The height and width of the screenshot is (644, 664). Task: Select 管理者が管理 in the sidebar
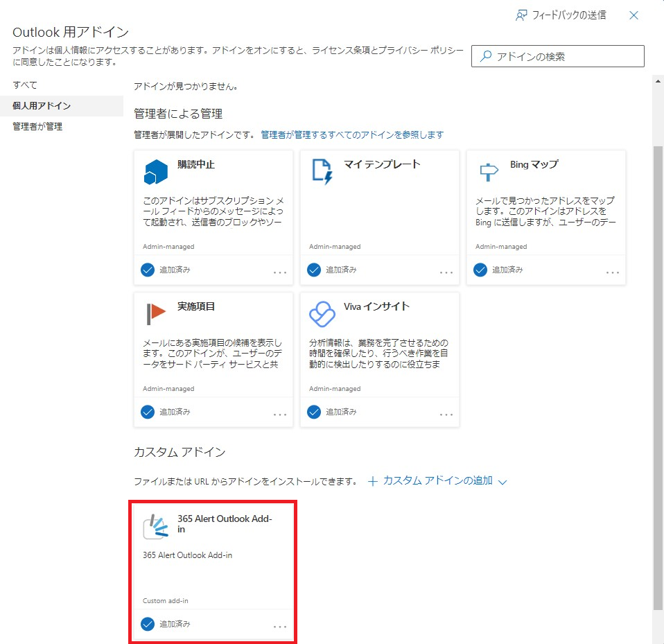[x=37, y=127]
